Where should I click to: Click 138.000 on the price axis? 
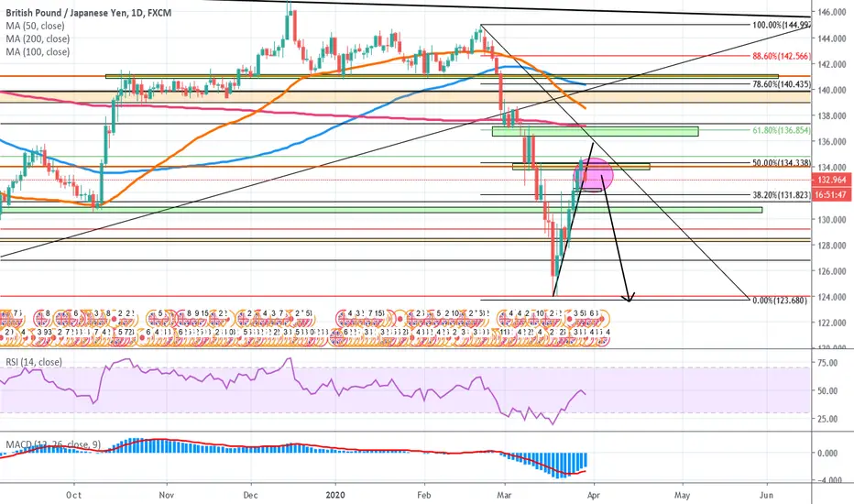(x=832, y=115)
